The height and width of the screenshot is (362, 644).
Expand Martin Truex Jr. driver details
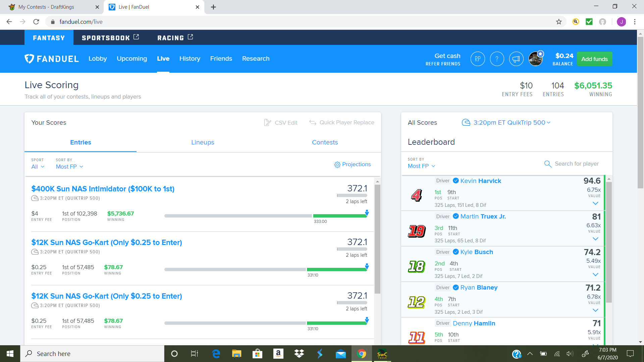(595, 239)
